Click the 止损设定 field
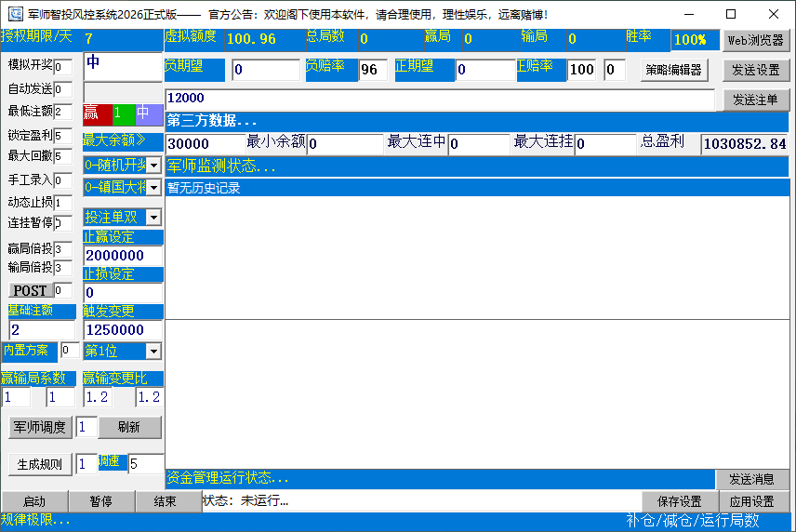 click(x=123, y=292)
